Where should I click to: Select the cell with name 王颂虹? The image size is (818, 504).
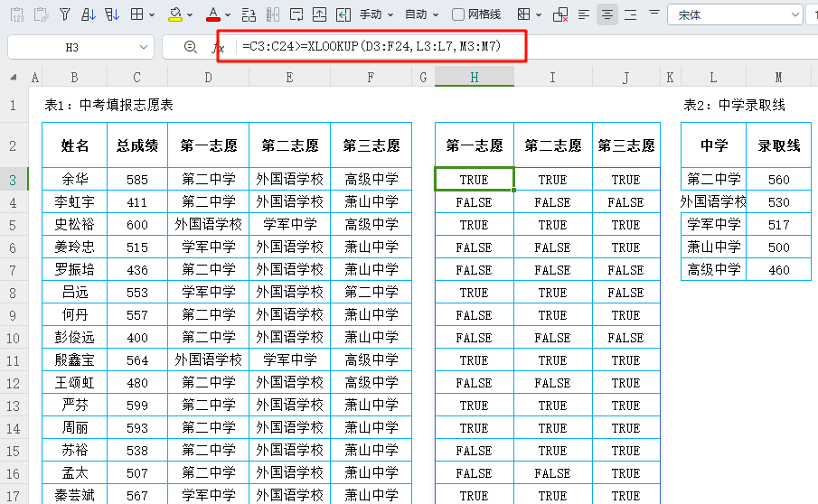[x=75, y=383]
